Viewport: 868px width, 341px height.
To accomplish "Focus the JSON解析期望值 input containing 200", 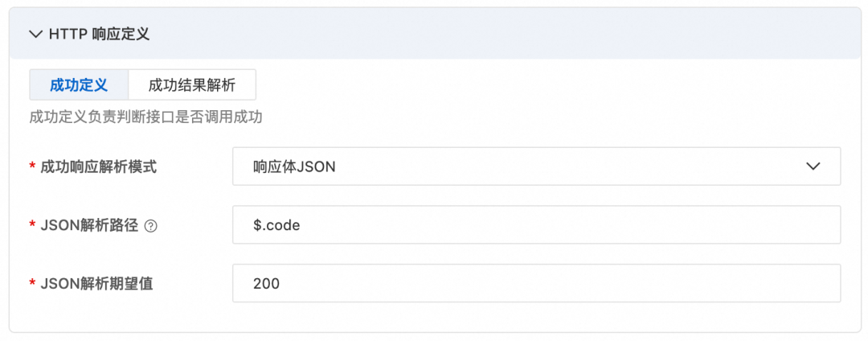I will [x=536, y=283].
